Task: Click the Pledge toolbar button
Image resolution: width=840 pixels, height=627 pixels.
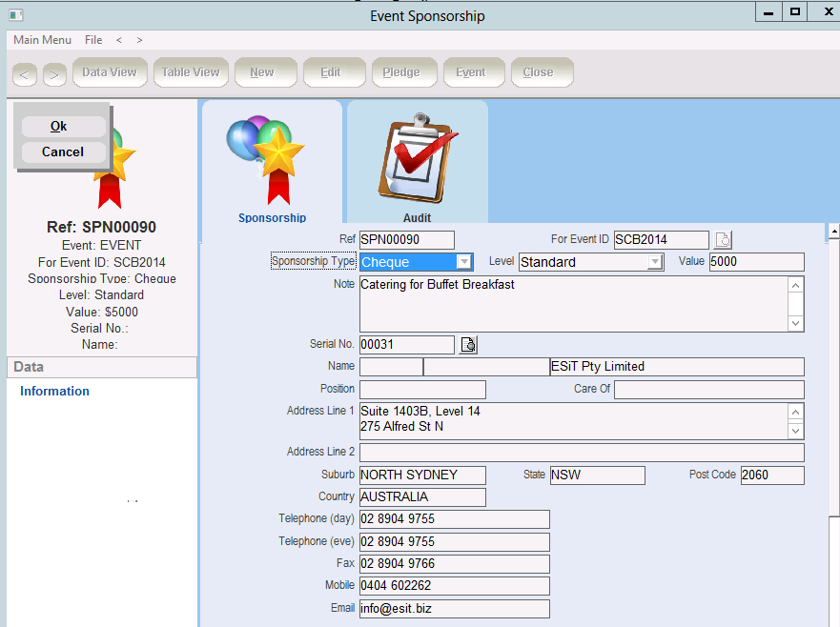Action: pyautogui.click(x=401, y=72)
